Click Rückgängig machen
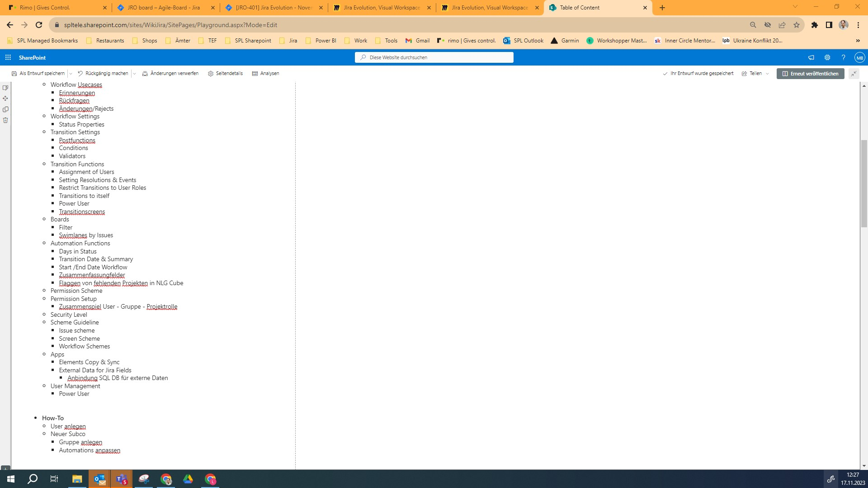 (x=103, y=74)
